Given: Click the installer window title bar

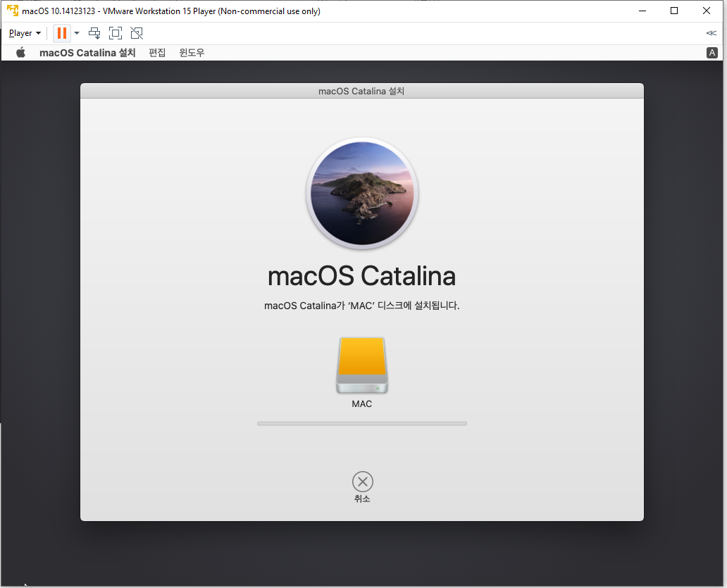Looking at the screenshot, I should pyautogui.click(x=361, y=91).
